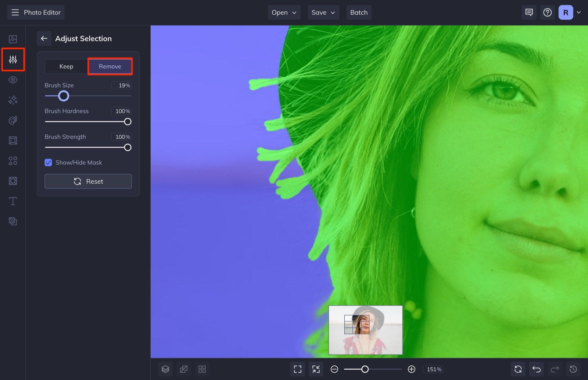
Task: Open the Edit adjustments panel
Action: coord(13,59)
